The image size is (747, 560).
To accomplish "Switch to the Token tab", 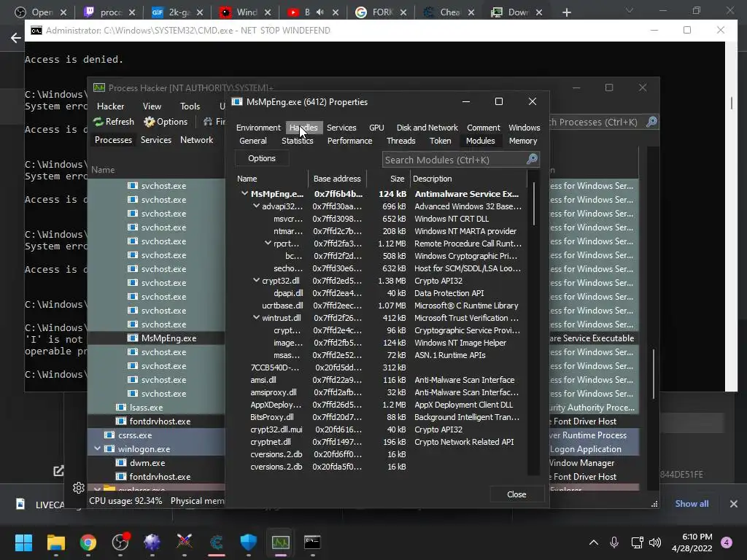I will 440,141.
